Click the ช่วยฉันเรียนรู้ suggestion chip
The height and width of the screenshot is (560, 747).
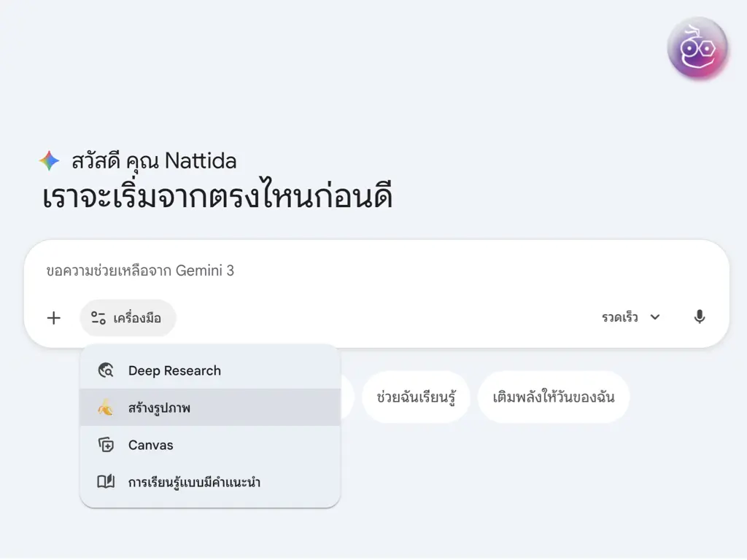[x=416, y=397]
